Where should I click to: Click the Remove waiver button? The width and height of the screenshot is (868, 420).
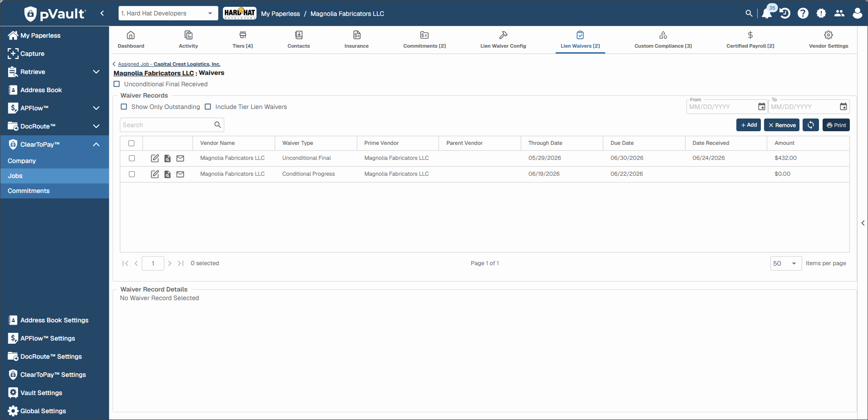[782, 125]
